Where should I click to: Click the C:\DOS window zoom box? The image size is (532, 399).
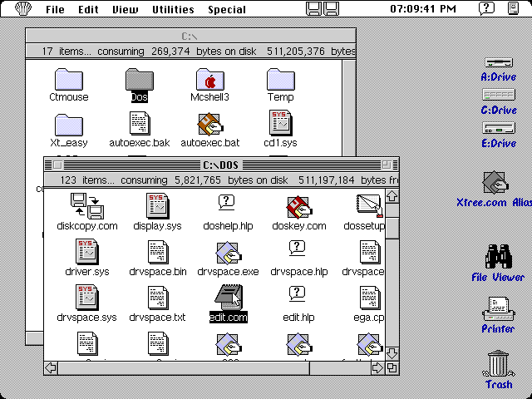386,165
